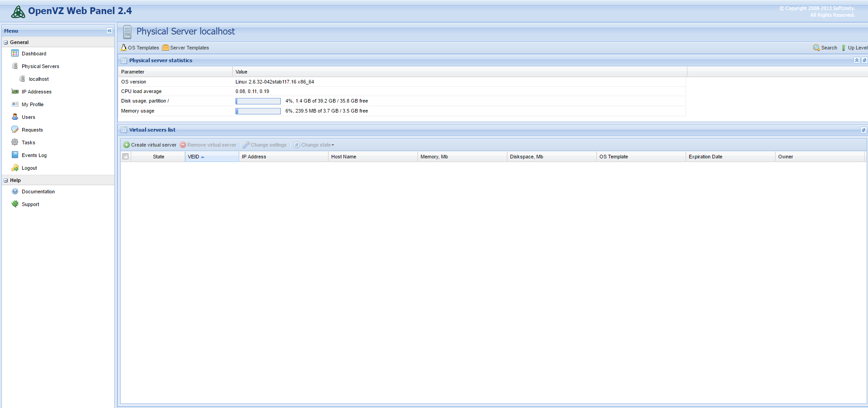The height and width of the screenshot is (408, 868).
Task: Open the Dashboard icon in menu
Action: tap(15, 53)
